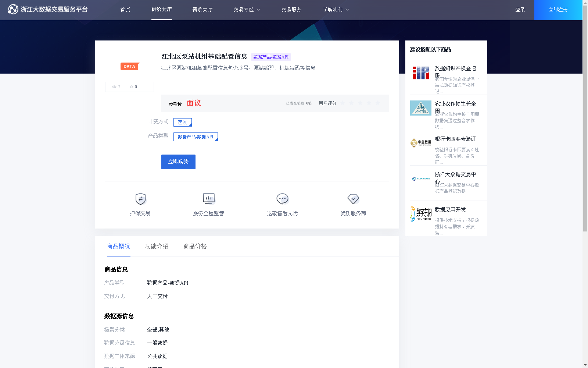
Task: Open the 交易服务 navigation item
Action: (291, 10)
